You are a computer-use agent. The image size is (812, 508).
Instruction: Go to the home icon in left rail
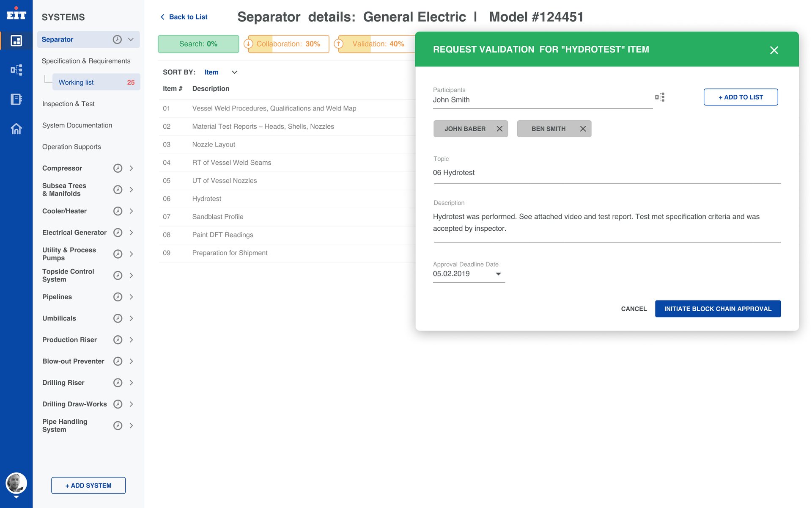coord(16,128)
